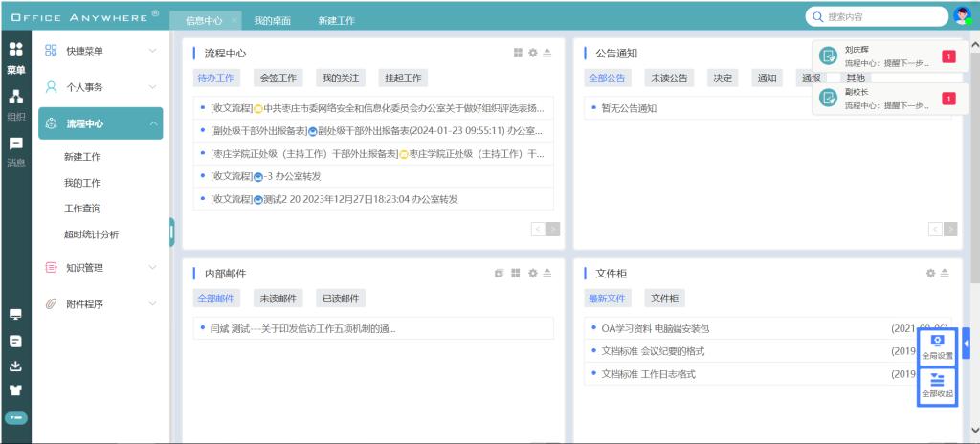Expand the 快捷菜单 menu section

(100, 51)
